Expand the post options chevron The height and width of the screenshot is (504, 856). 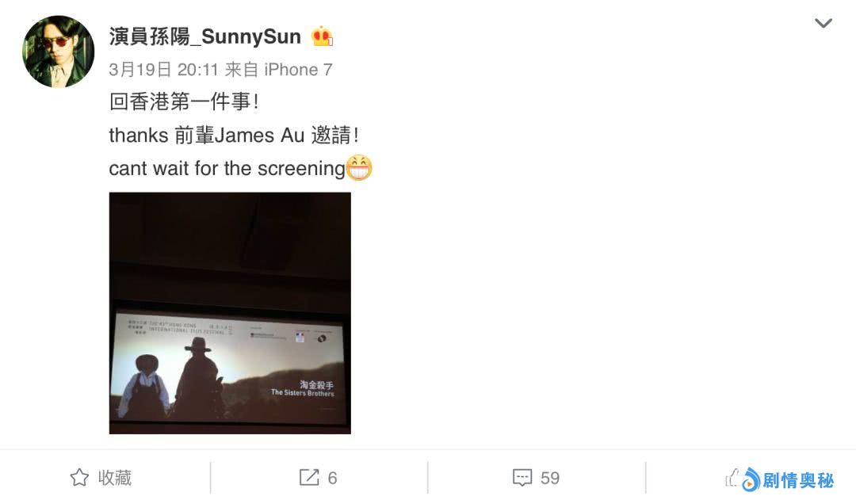coord(824,23)
